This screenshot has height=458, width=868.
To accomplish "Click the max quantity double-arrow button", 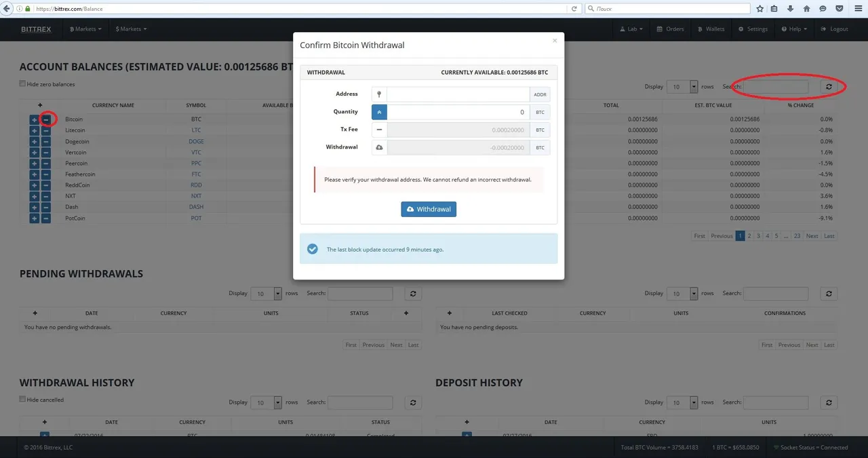I will pyautogui.click(x=379, y=112).
